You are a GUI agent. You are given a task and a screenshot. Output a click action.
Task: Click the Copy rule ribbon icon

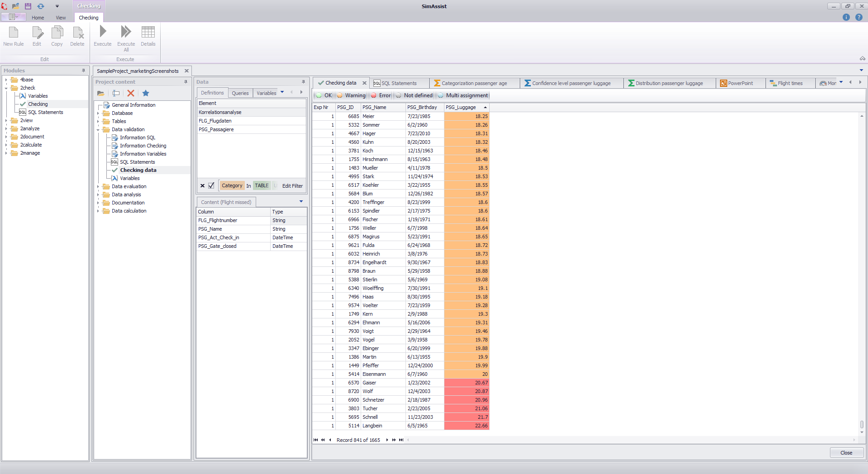click(x=57, y=36)
